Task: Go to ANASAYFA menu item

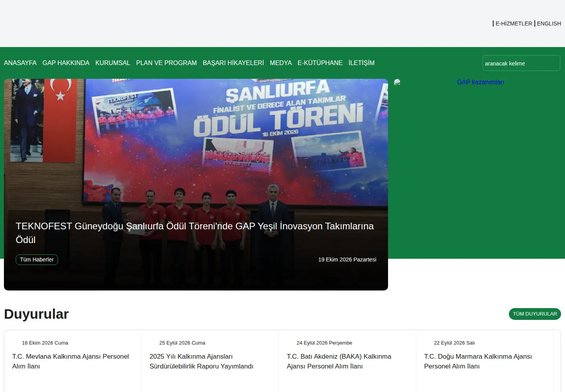Action: click(20, 63)
